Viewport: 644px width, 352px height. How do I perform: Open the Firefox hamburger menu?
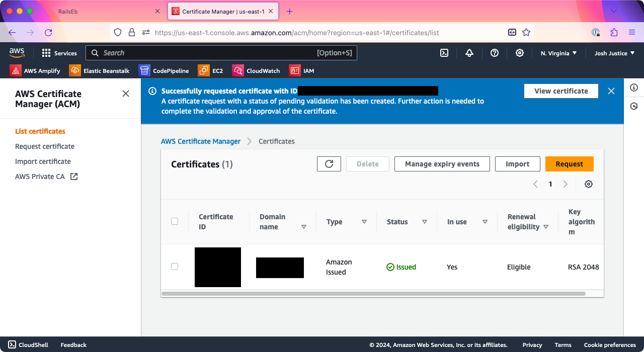(632, 32)
